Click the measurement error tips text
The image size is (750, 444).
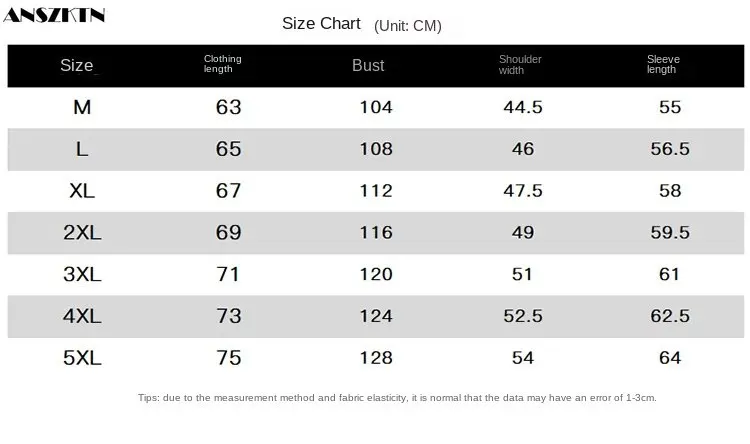397,398
